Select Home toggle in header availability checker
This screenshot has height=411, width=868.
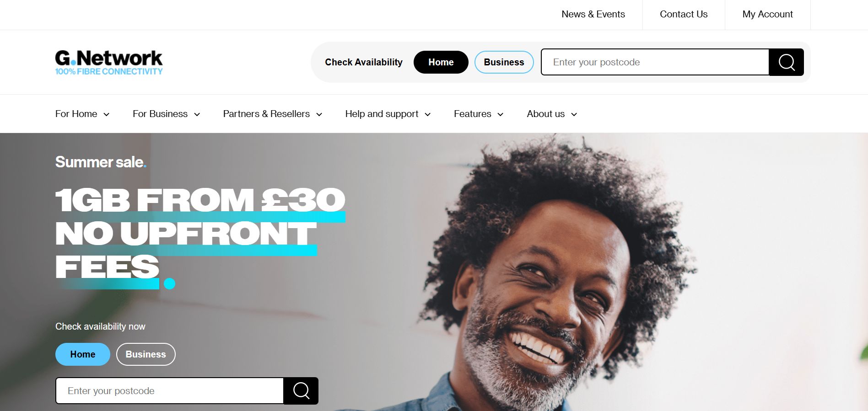[x=441, y=62]
